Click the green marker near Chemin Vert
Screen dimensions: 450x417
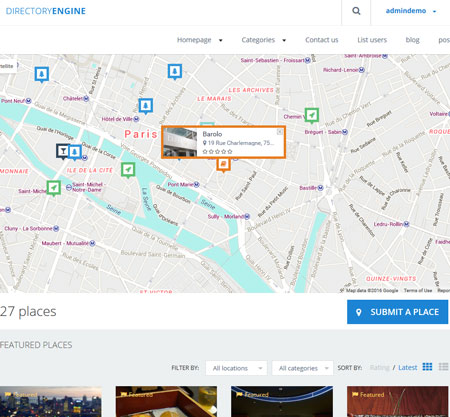pos(312,116)
